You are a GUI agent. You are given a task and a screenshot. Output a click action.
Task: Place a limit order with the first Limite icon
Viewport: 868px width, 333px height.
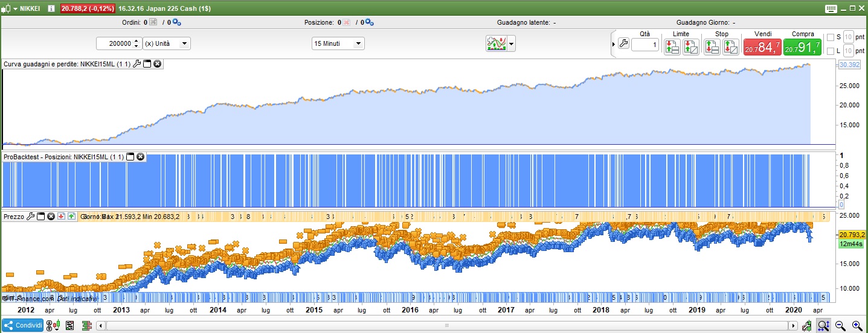[x=672, y=46]
